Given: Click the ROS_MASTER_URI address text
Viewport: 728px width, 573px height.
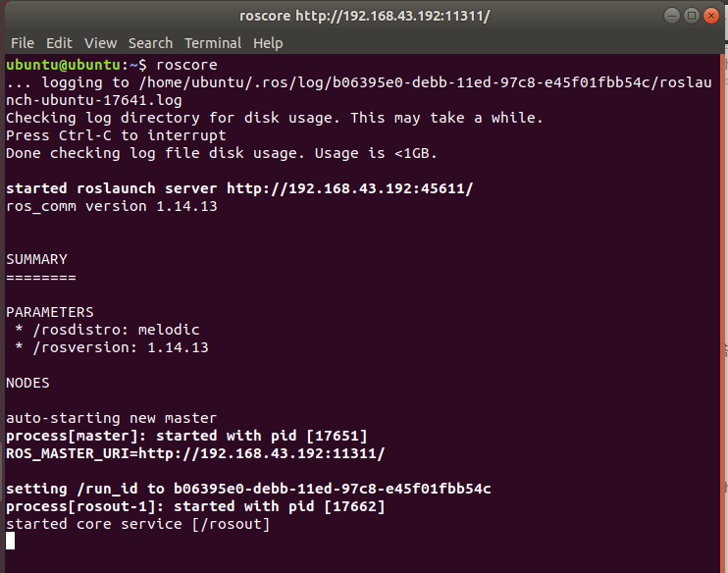Looking at the screenshot, I should (x=195, y=453).
